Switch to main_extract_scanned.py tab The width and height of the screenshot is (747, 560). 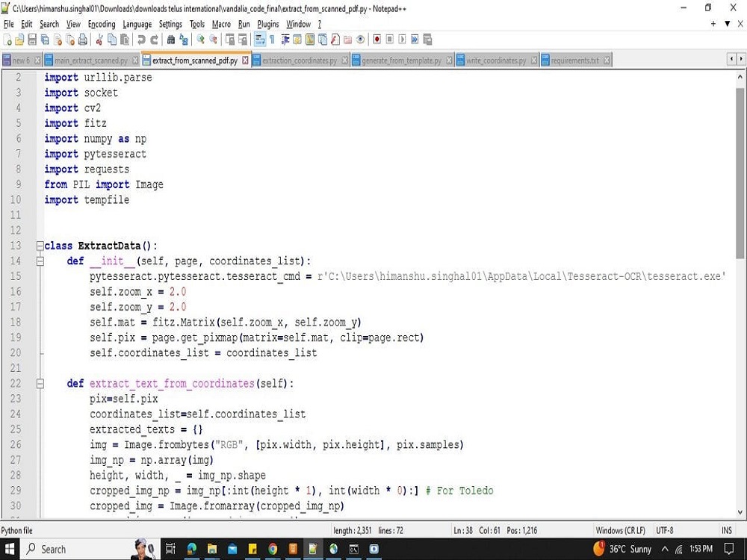pos(90,60)
